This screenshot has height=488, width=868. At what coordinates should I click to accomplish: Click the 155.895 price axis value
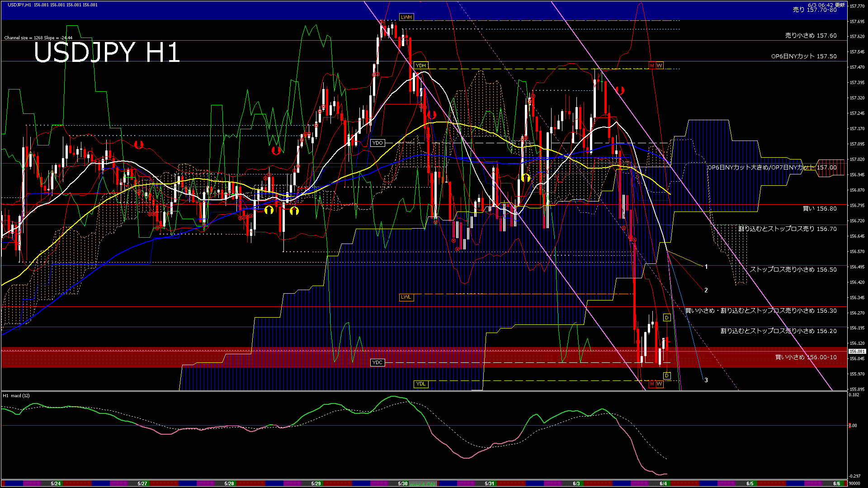pos(857,389)
